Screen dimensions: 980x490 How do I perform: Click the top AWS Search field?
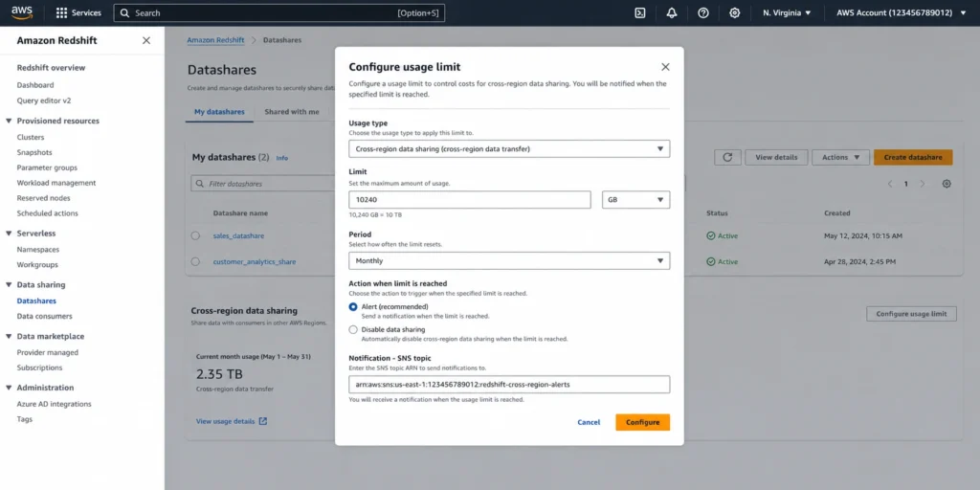coord(278,13)
